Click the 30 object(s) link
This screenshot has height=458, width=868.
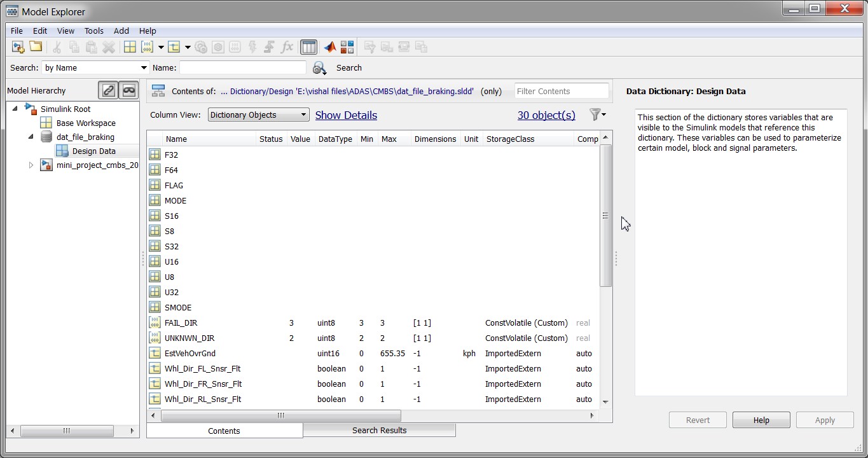click(546, 115)
